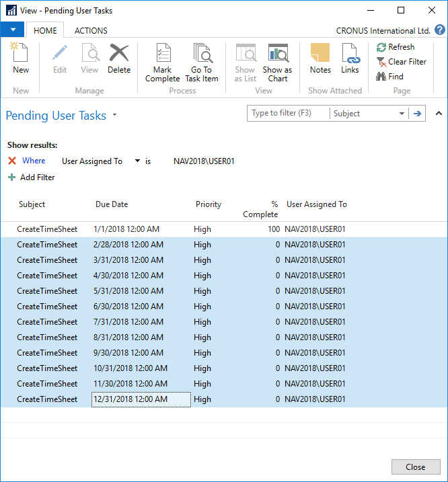Switch to the HOME tab
Viewport: 448px width, 482px height.
click(x=45, y=31)
